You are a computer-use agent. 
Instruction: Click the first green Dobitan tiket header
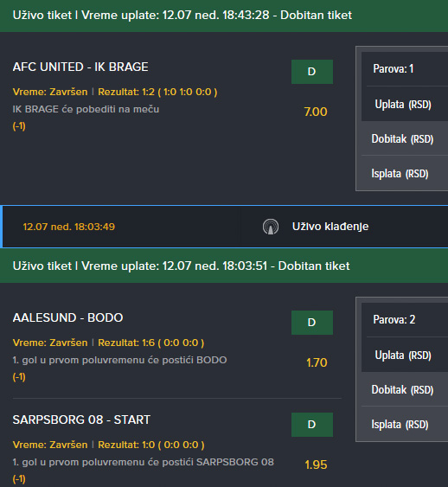point(224,16)
